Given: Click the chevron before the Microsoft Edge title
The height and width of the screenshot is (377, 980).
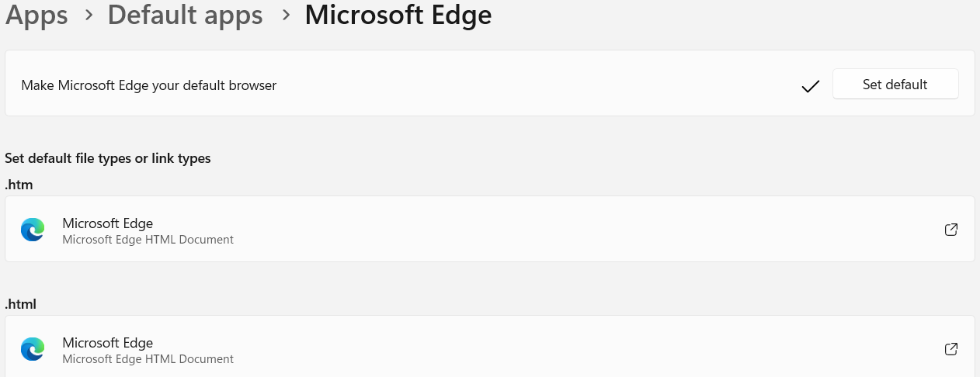Looking at the screenshot, I should [285, 16].
